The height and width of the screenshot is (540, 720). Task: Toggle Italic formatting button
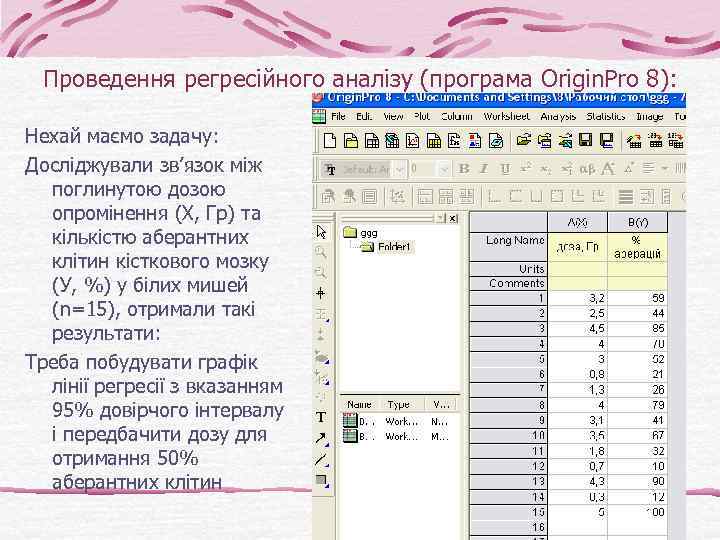(x=484, y=169)
